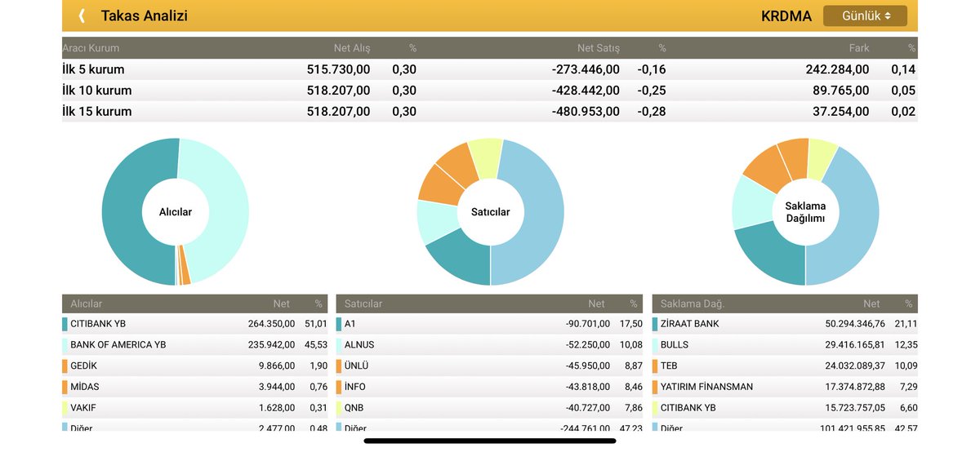Click the Net Satış column header
The image size is (980, 452).
point(598,48)
